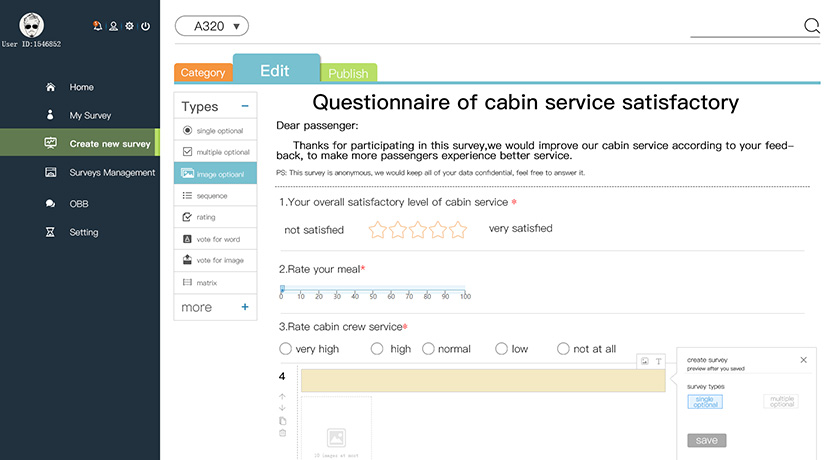Select the 'normal' radio option
Image resolution: width=834 pixels, height=460 pixels.
pyautogui.click(x=428, y=349)
